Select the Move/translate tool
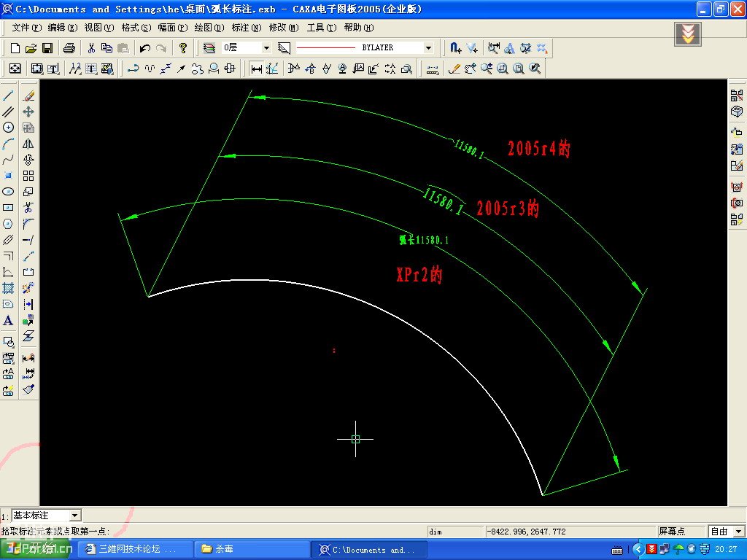This screenshot has height=560, width=747. point(28,112)
